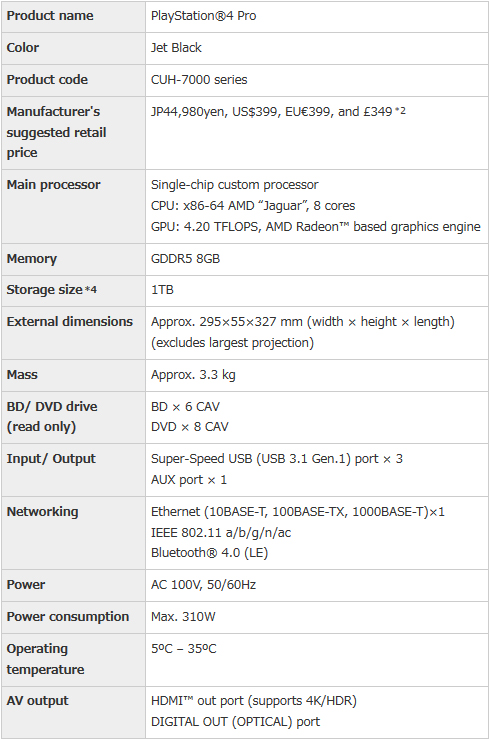
Task: Click the CPU x86-64 AMD Jaguar line
Action: pyautogui.click(x=253, y=206)
